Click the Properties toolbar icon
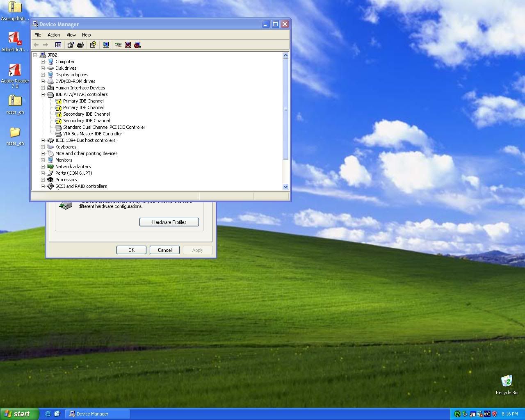This screenshot has height=420, width=525. tap(71, 45)
